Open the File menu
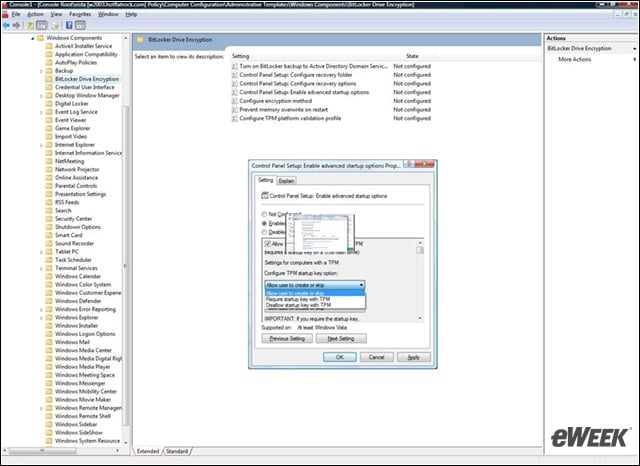The width and height of the screenshot is (640, 466). pos(16,14)
